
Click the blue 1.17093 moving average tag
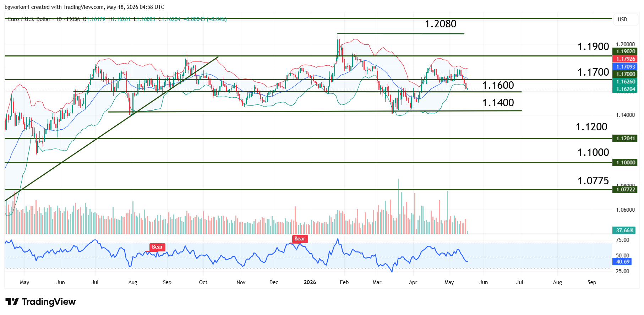(625, 67)
